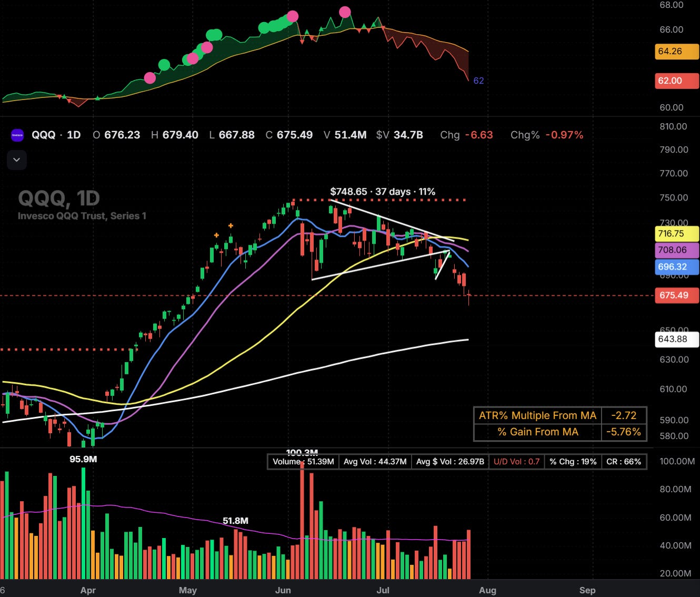Image resolution: width=700 pixels, height=597 pixels.
Task: Click the Avg Vol : 44.37M cell
Action: tap(375, 462)
